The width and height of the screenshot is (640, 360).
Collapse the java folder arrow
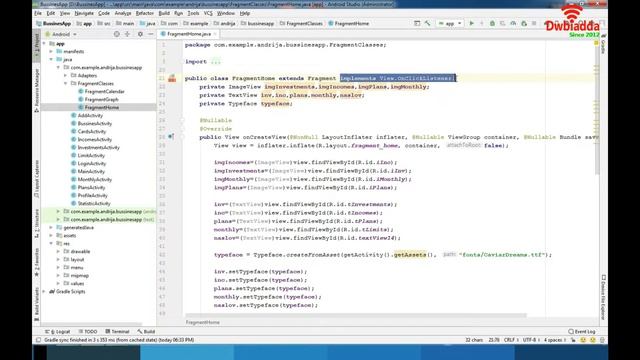tap(51, 60)
